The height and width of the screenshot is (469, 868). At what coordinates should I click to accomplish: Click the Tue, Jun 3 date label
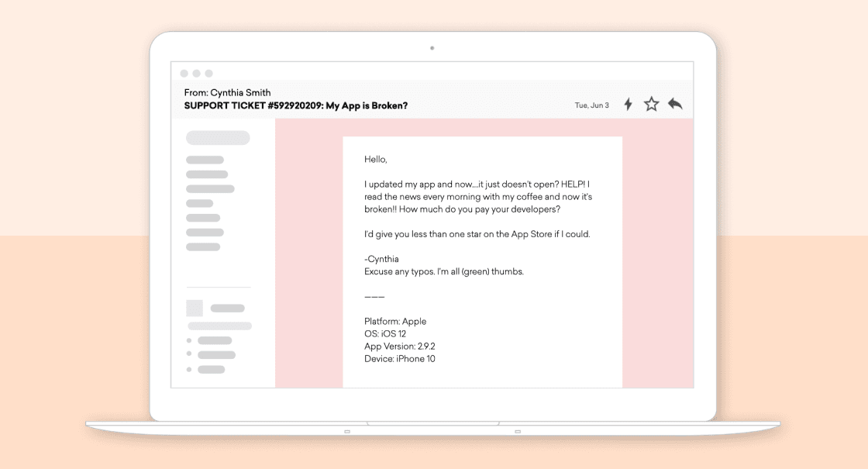click(591, 105)
